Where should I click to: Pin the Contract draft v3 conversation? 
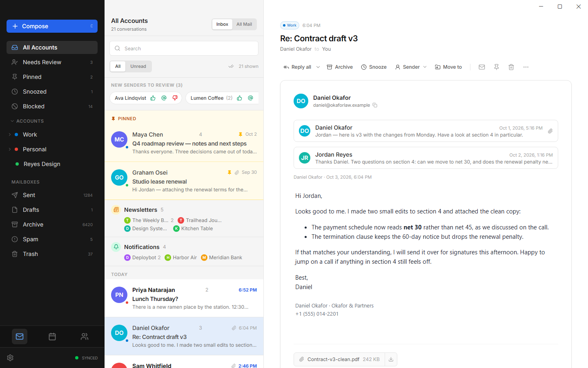(x=497, y=67)
